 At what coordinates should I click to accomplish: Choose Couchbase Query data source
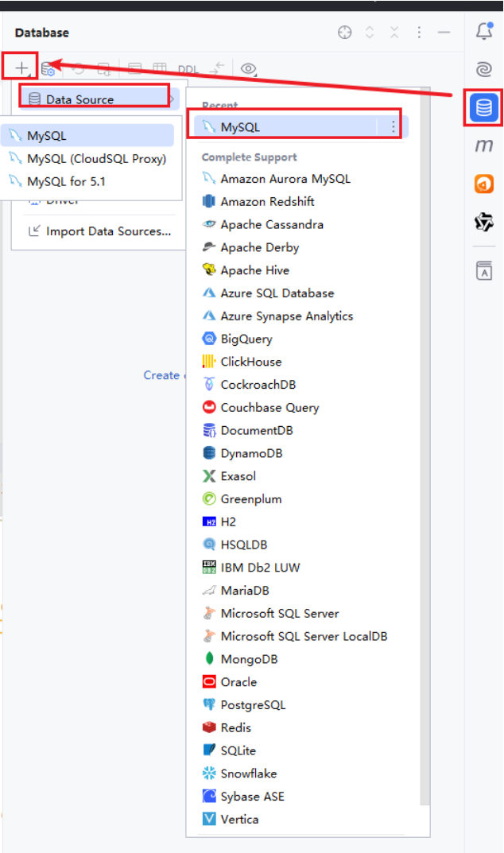pos(261,407)
